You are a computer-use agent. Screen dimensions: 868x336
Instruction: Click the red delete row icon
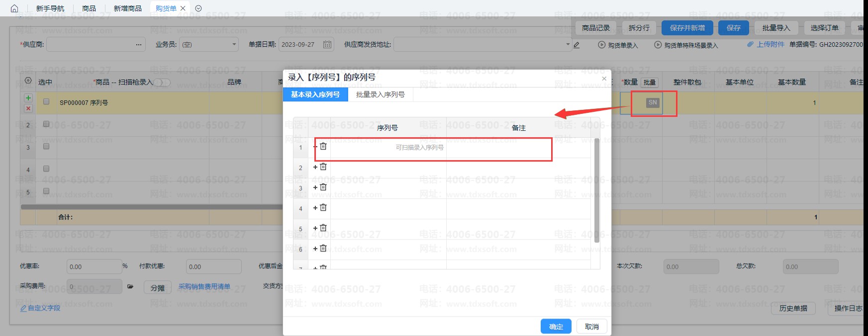coord(28,108)
